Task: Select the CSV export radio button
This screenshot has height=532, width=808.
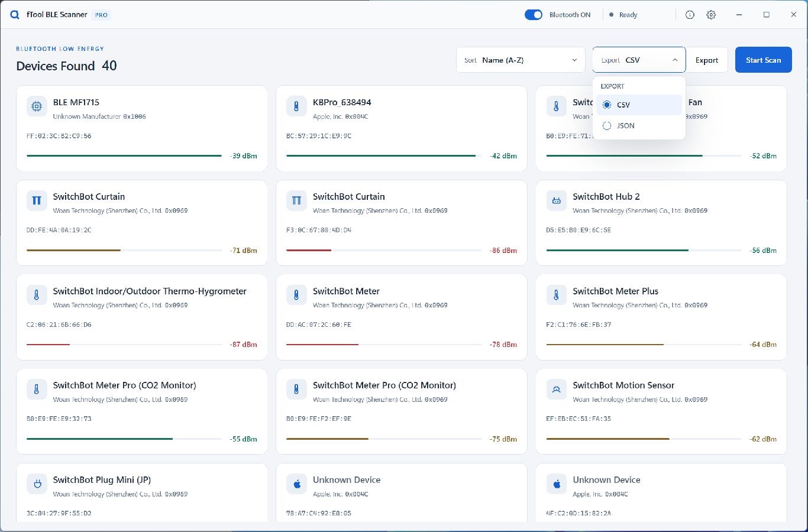Action: 607,105
